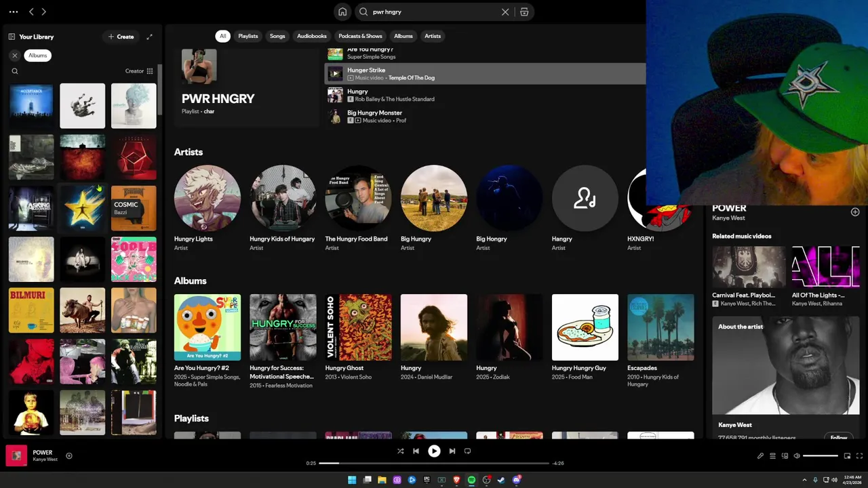This screenshot has height=488, width=868.
Task: Toggle shuffle playback
Action: pyautogui.click(x=400, y=451)
